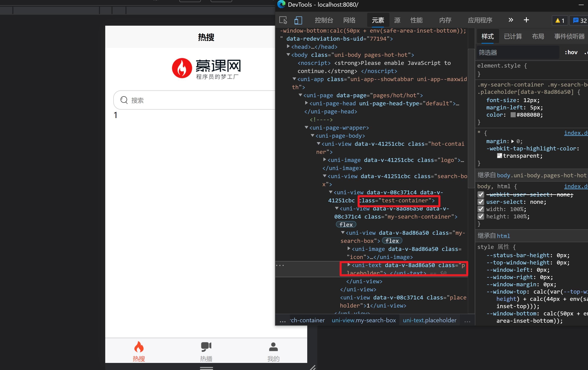Screen dimensions: 588x370
Task: Click ellipsis at right of breadcrumb bar
Action: click(467, 320)
